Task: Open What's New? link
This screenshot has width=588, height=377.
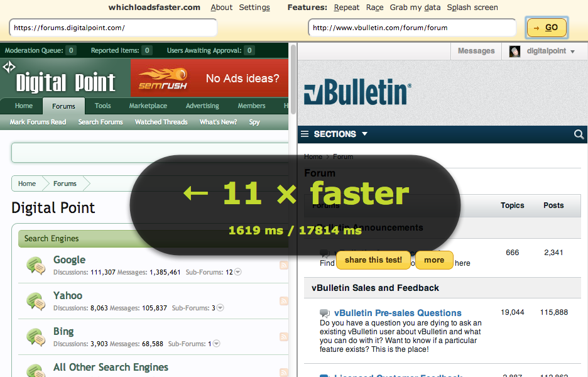Action: pyautogui.click(x=218, y=122)
